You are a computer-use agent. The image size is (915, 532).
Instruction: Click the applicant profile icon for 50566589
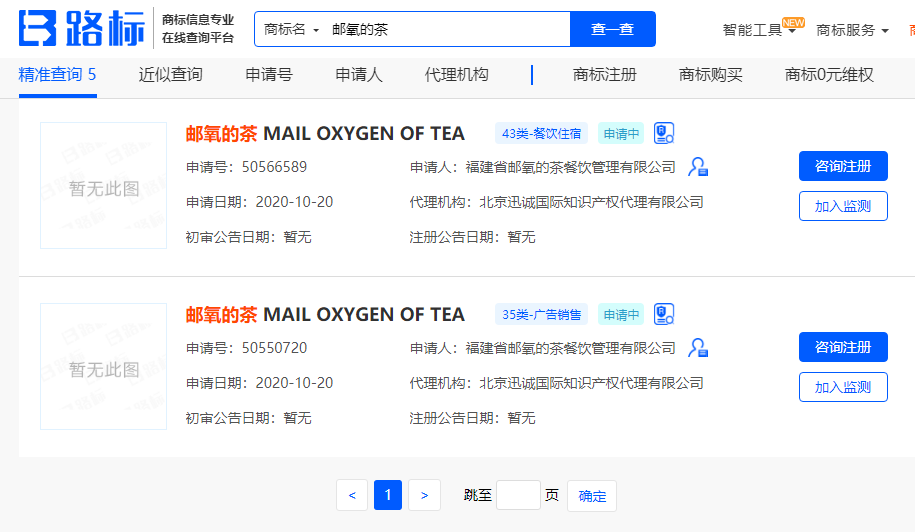[698, 167]
